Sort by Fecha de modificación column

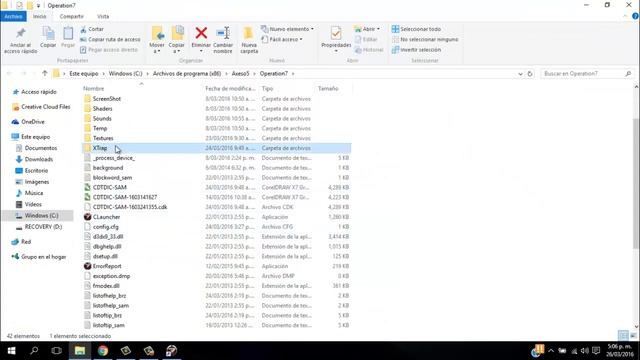coord(231,89)
